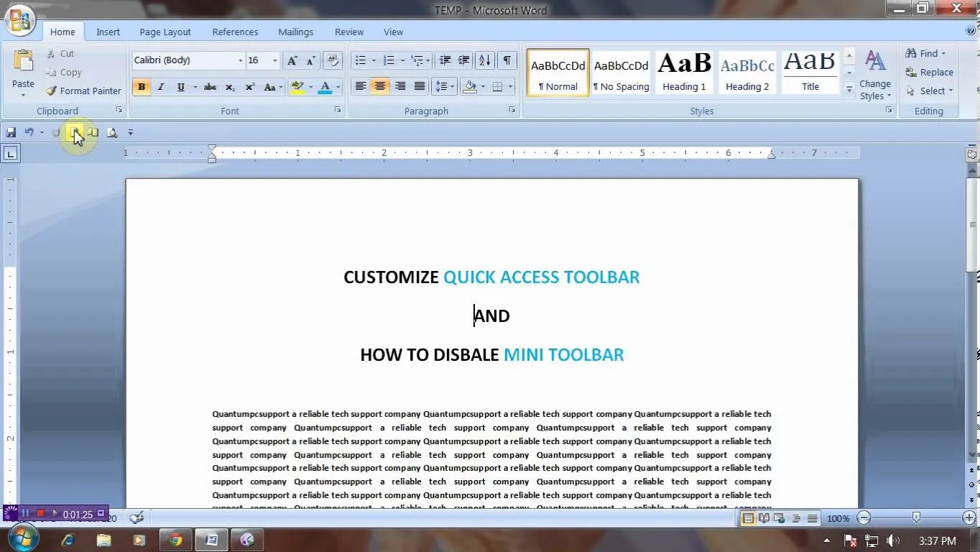Switch to Full Screen Reading view
This screenshot has width=980, height=552.
coord(764,518)
